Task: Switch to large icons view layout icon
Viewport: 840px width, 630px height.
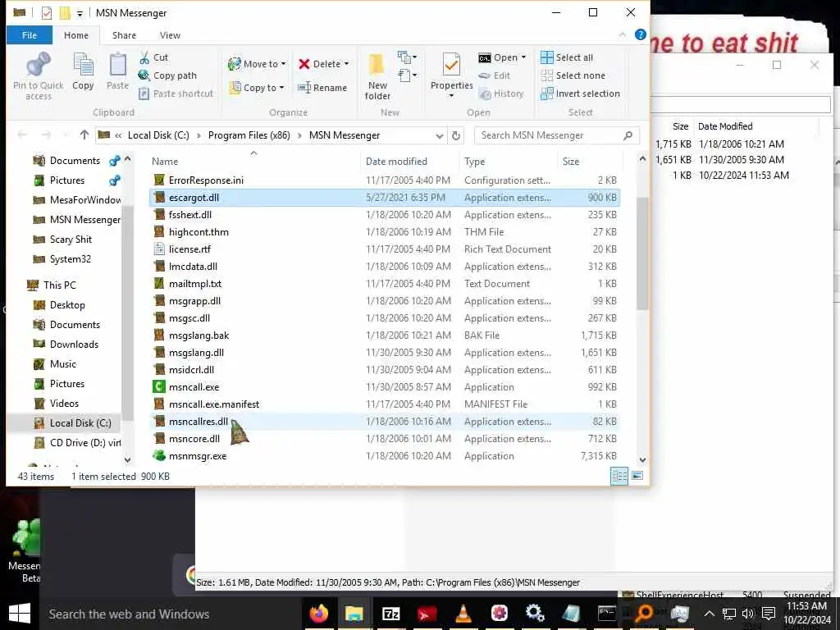Action: [x=637, y=476]
